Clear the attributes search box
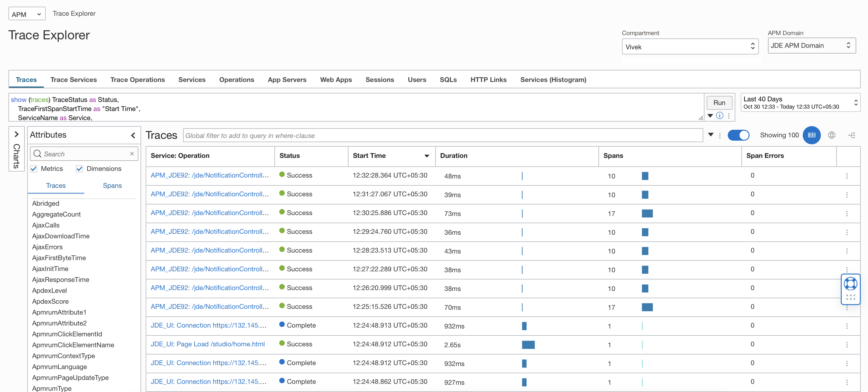 coord(132,154)
